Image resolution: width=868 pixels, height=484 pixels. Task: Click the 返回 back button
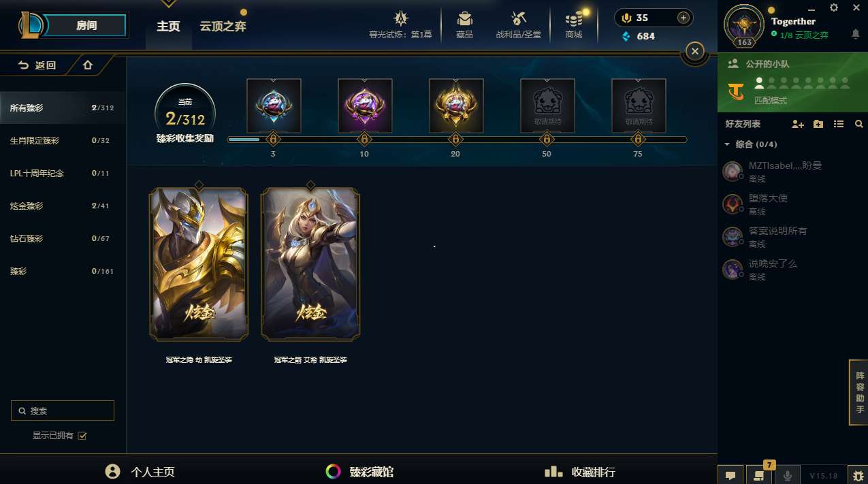(x=37, y=65)
